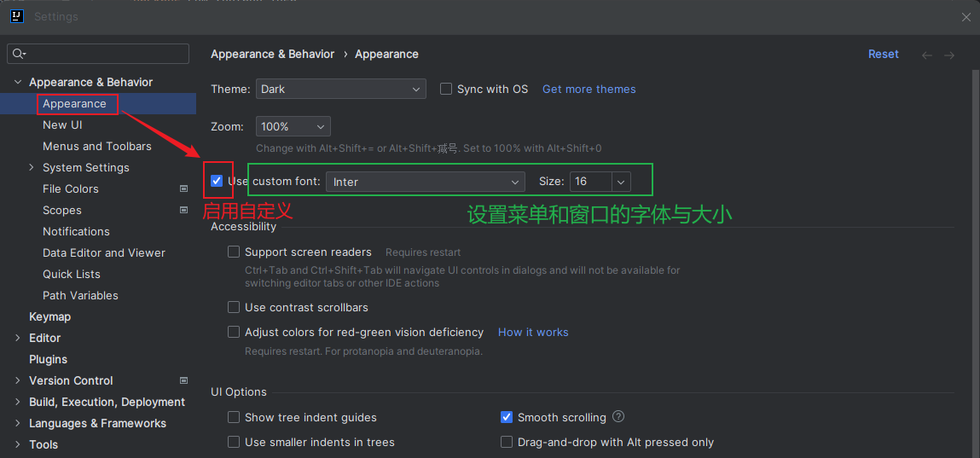
Task: Uncheck Use custom font checkbox
Action: (x=217, y=181)
